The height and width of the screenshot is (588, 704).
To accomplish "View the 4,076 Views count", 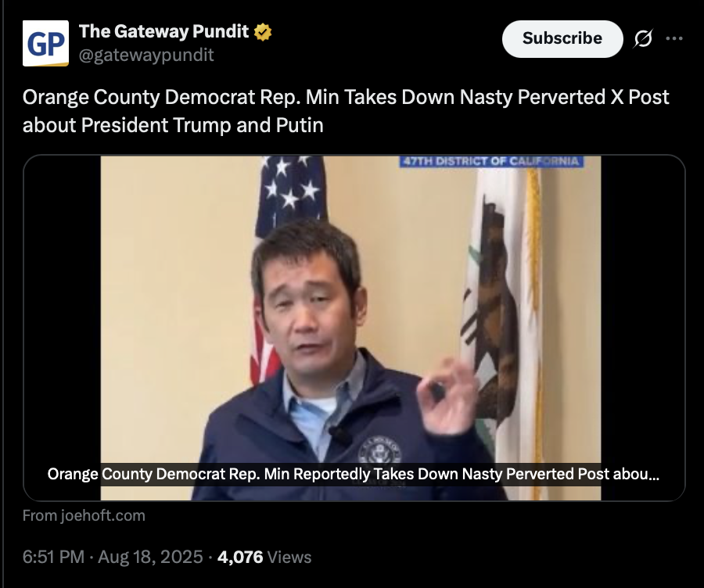I will click(264, 557).
